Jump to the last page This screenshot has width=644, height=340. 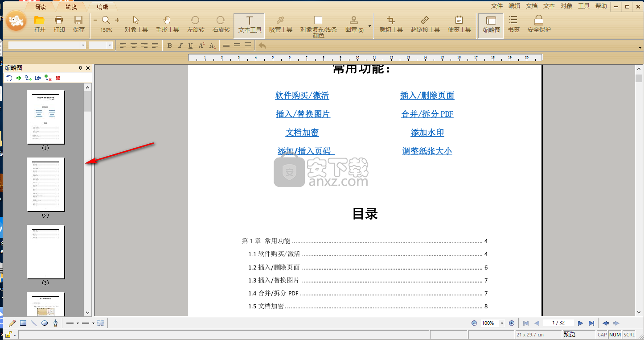pos(591,323)
